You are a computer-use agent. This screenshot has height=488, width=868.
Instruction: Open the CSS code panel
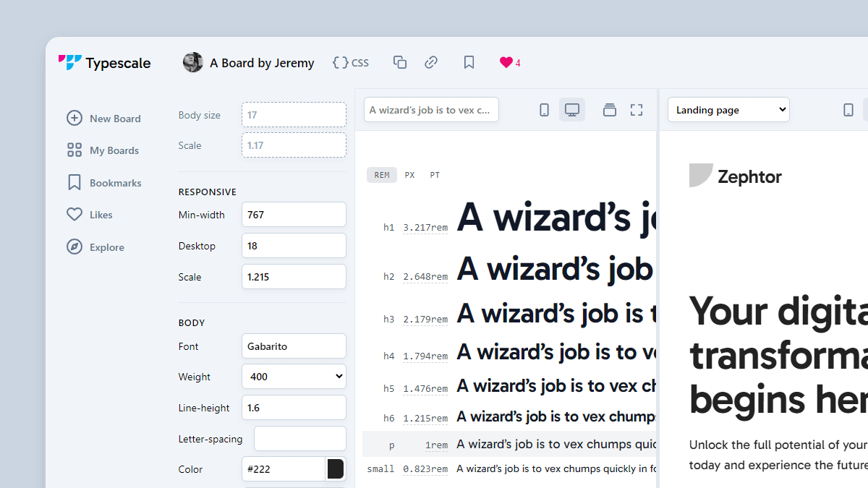350,62
